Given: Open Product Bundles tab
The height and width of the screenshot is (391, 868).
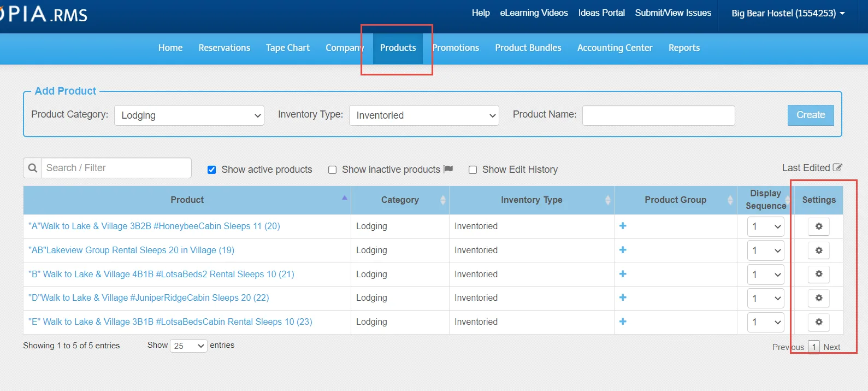Looking at the screenshot, I should click(x=528, y=48).
